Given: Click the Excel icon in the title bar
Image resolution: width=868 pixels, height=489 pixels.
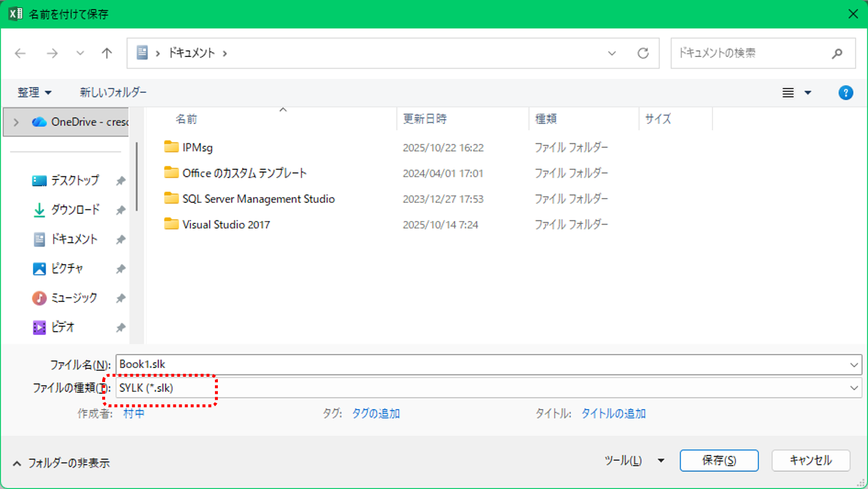Looking at the screenshot, I should click(15, 13).
